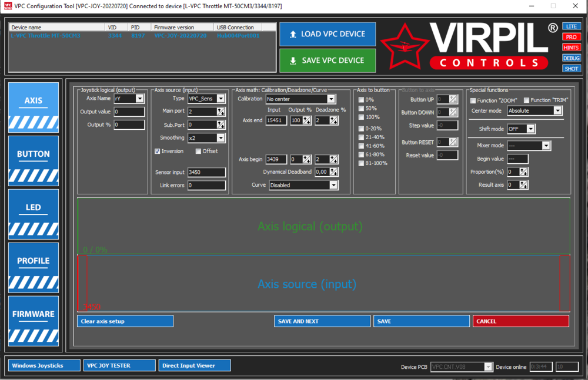Click Clear axis setup button
This screenshot has height=380, width=588.
pyautogui.click(x=125, y=321)
